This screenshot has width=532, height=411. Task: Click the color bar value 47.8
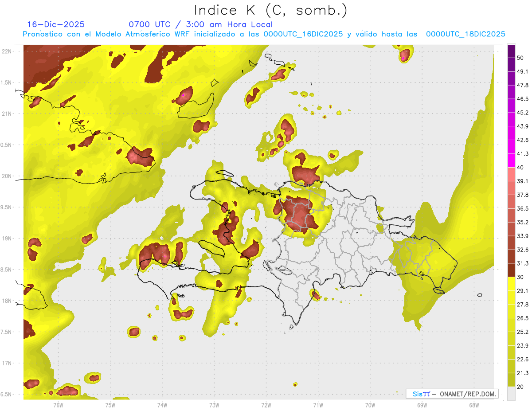click(523, 85)
